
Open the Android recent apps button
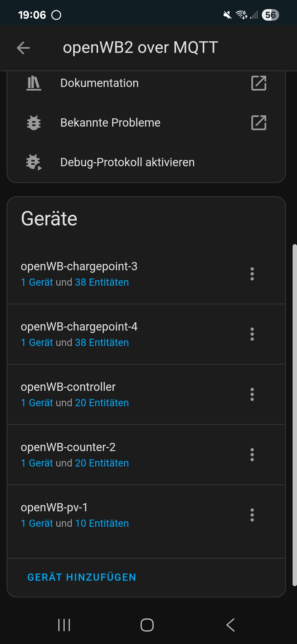64,625
